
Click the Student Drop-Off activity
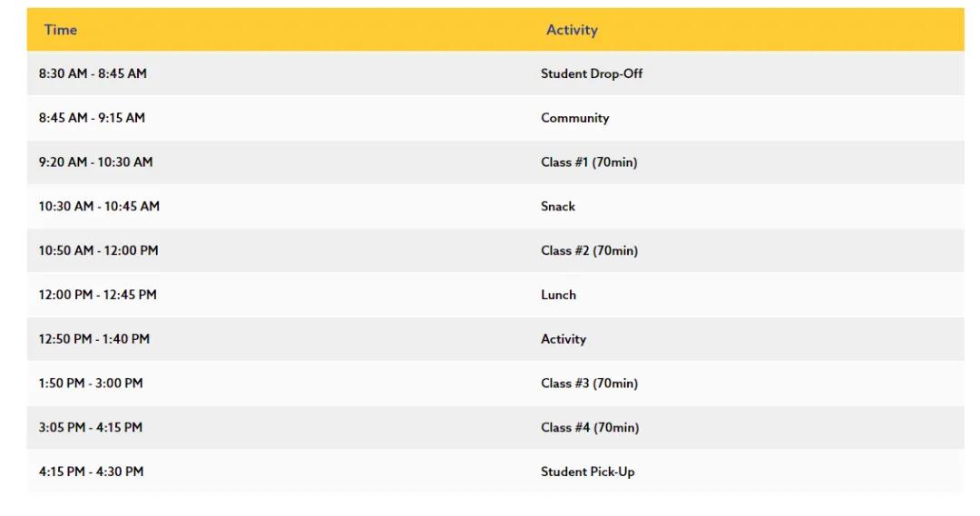tap(592, 73)
